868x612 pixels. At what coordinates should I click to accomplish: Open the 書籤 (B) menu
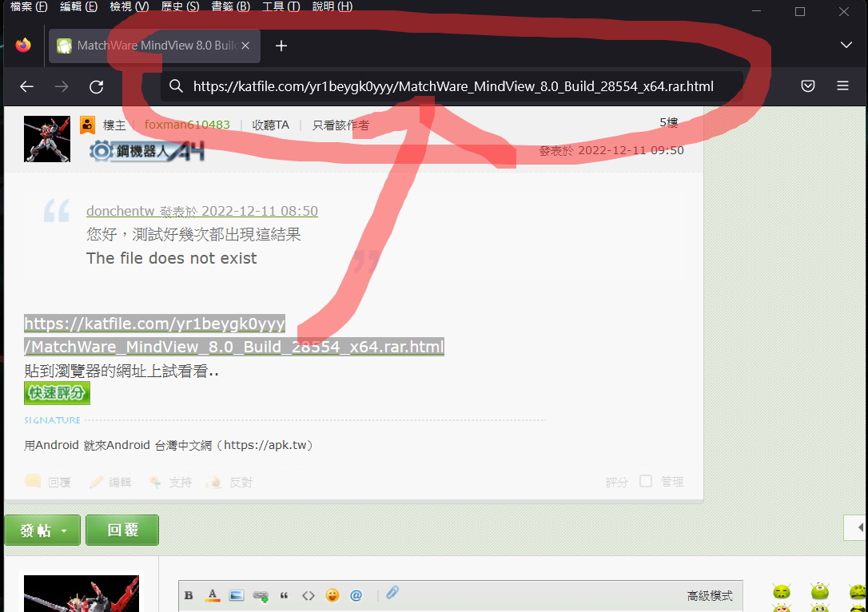pos(231,6)
